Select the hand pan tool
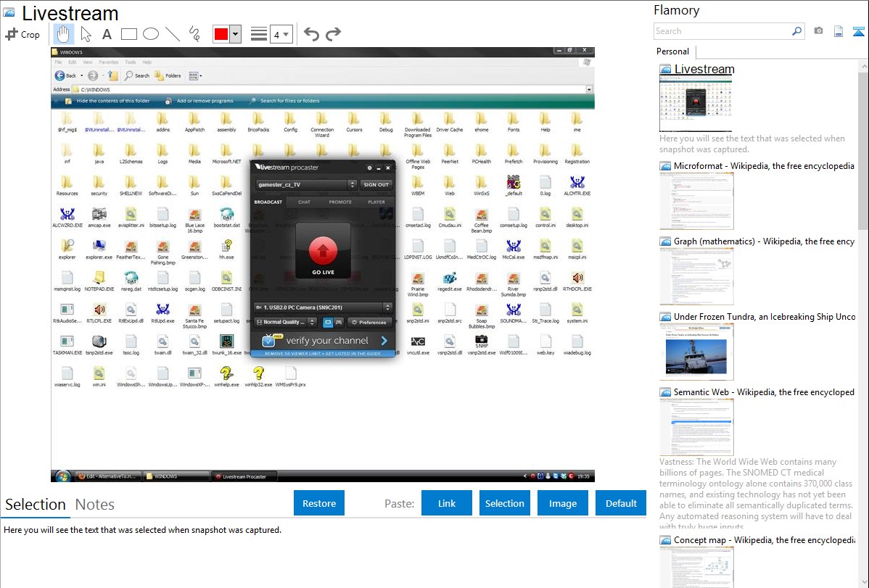 63,34
